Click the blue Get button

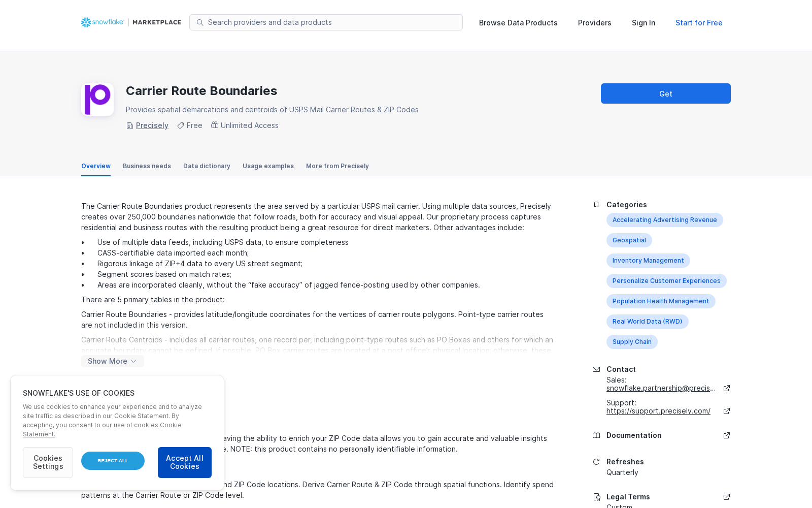click(x=666, y=93)
